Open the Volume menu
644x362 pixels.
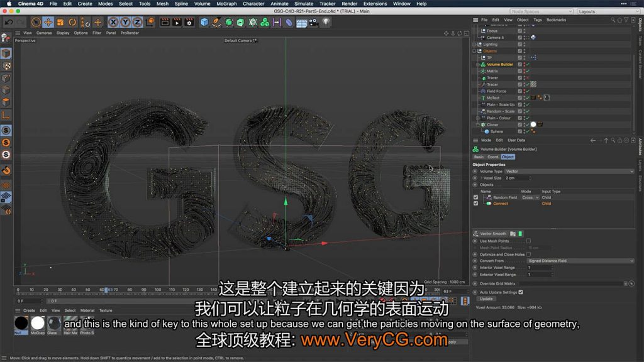(x=202, y=4)
